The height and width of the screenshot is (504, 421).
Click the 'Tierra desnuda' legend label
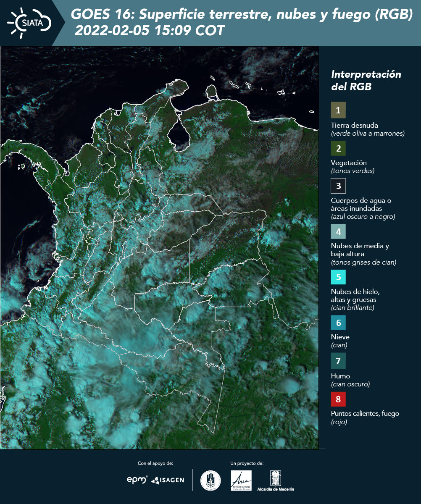click(x=355, y=125)
